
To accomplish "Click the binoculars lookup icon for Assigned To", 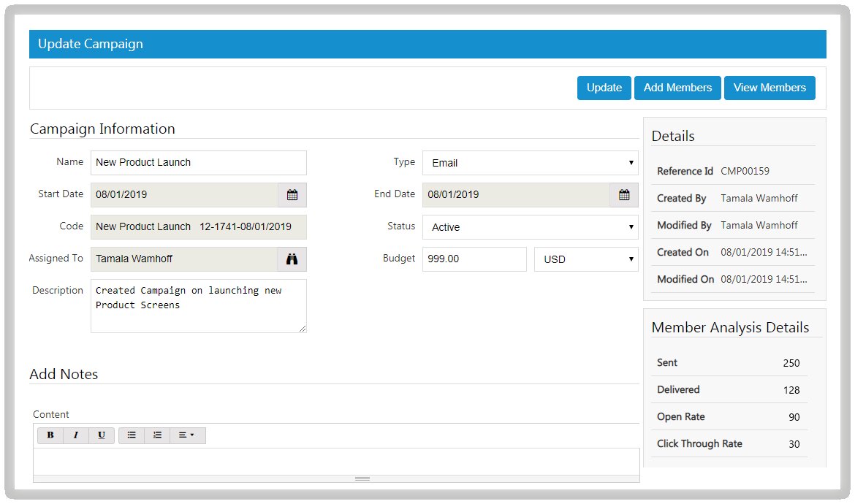I will pyautogui.click(x=292, y=259).
